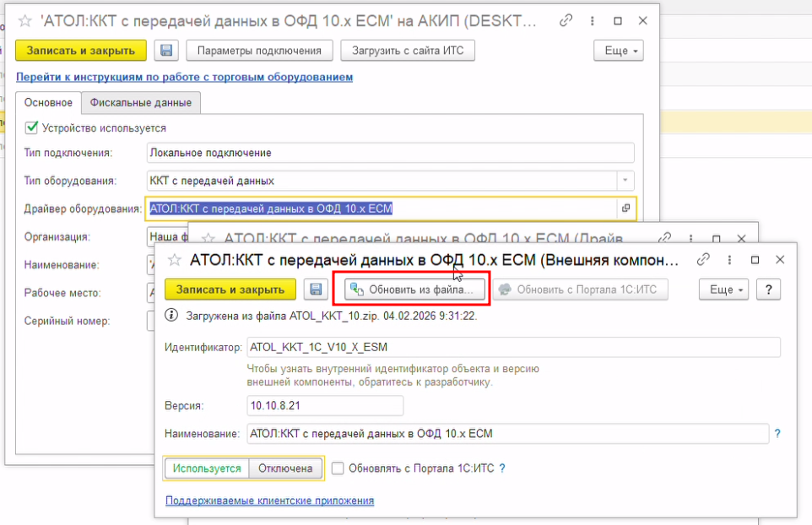
Task: Select the Используется toggle option
Action: [207, 468]
